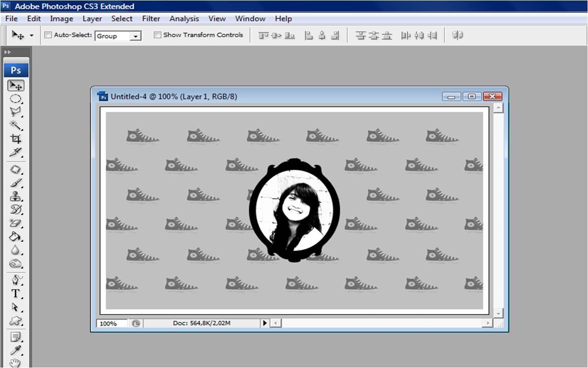Click Align Bottom Edges icon
The width and height of the screenshot is (588, 368).
click(290, 35)
